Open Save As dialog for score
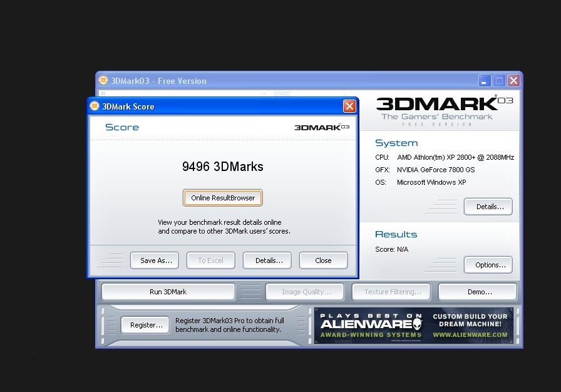The height and width of the screenshot is (392, 561). [155, 260]
